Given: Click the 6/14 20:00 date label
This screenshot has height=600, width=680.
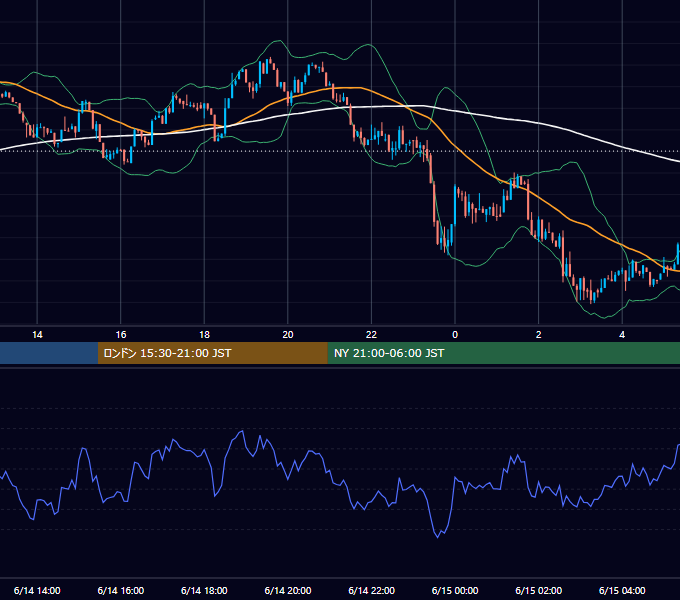Looking at the screenshot, I should coord(288,590).
